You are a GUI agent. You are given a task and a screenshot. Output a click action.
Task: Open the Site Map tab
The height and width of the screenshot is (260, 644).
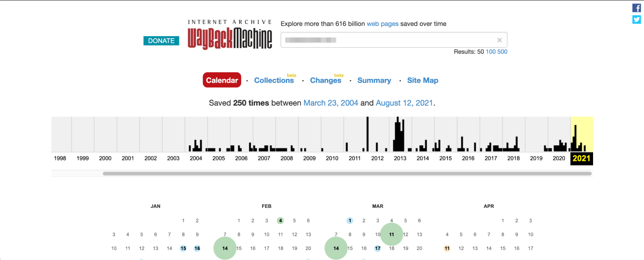(423, 80)
